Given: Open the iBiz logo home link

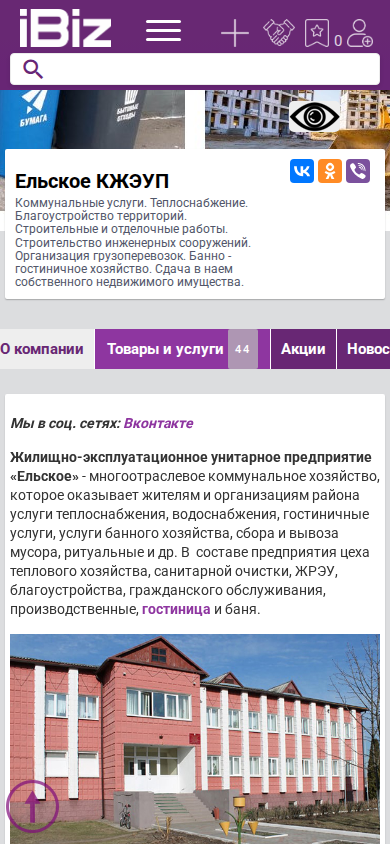Looking at the screenshot, I should point(65,29).
